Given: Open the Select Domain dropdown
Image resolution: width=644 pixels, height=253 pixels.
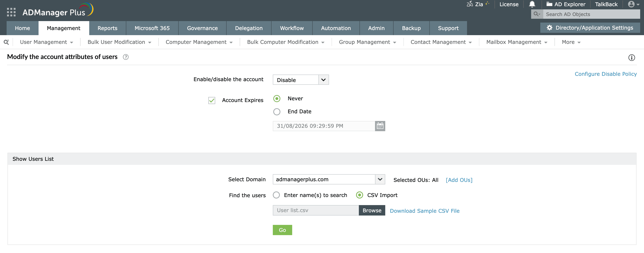Looking at the screenshot, I should point(329,179).
